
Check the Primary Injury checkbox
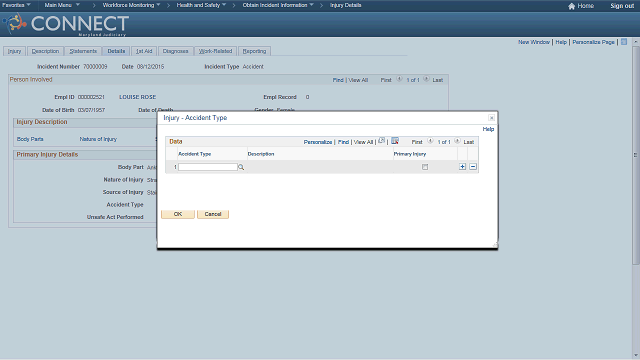pos(425,167)
